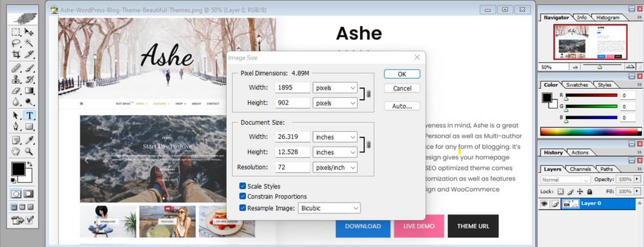The height and width of the screenshot is (247, 644).
Task: Click the Auto... button
Action: [402, 106]
